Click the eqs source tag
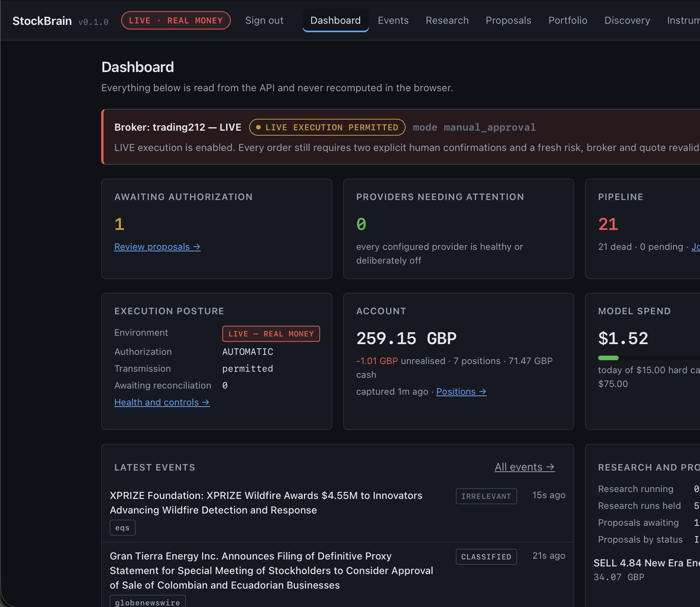 click(x=122, y=528)
